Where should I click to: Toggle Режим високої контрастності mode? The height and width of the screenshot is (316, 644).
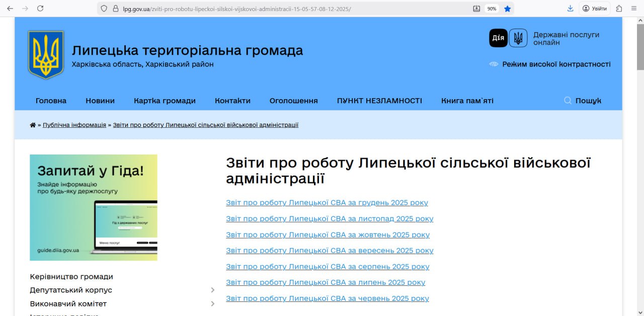(x=556, y=64)
